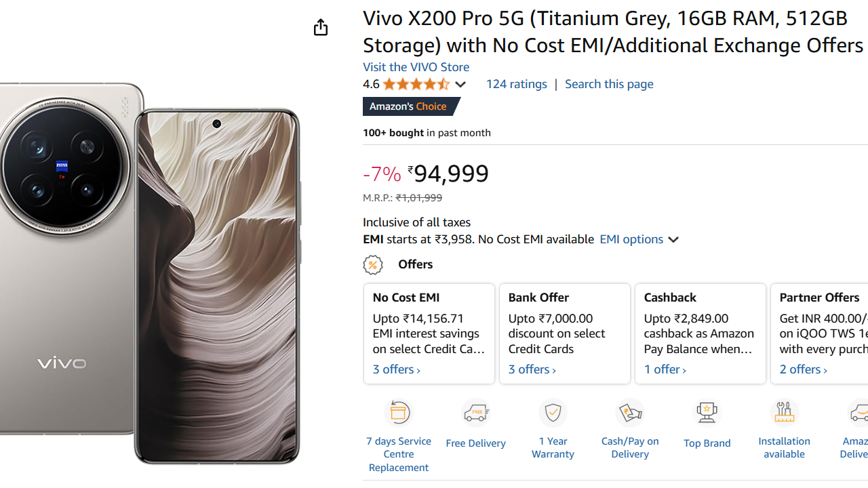Click the Search this page link
Viewport: 868px width, 488px height.
(609, 84)
